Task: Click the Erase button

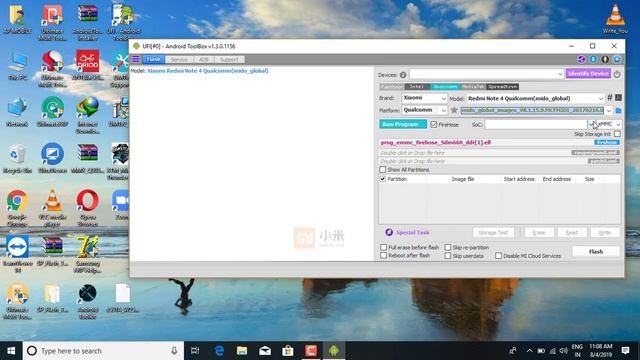Action: [x=539, y=232]
